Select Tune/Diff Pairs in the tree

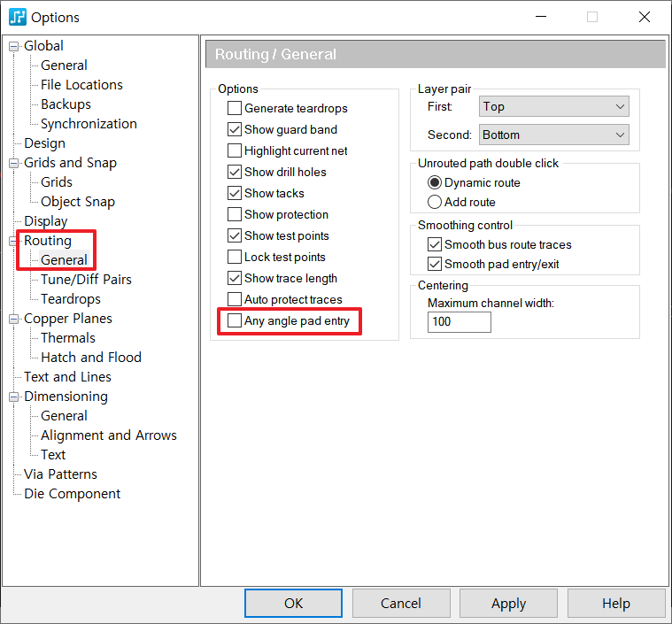86,280
